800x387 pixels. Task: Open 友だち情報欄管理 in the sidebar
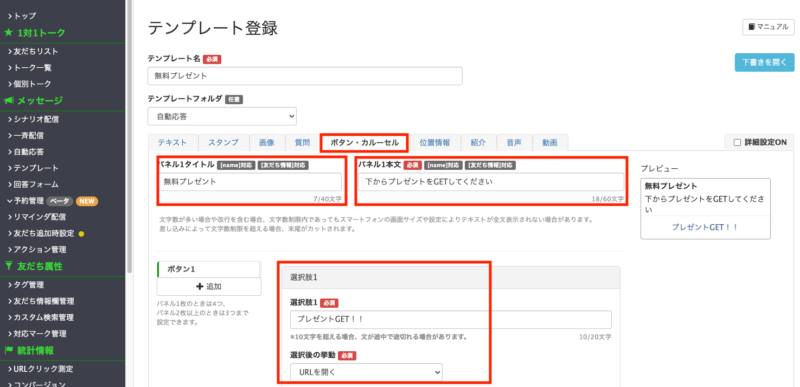point(41,301)
